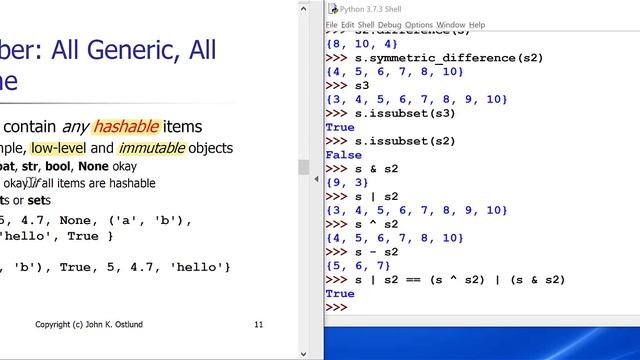
Task: Click the 's3' command line
Action: [x=347, y=86]
